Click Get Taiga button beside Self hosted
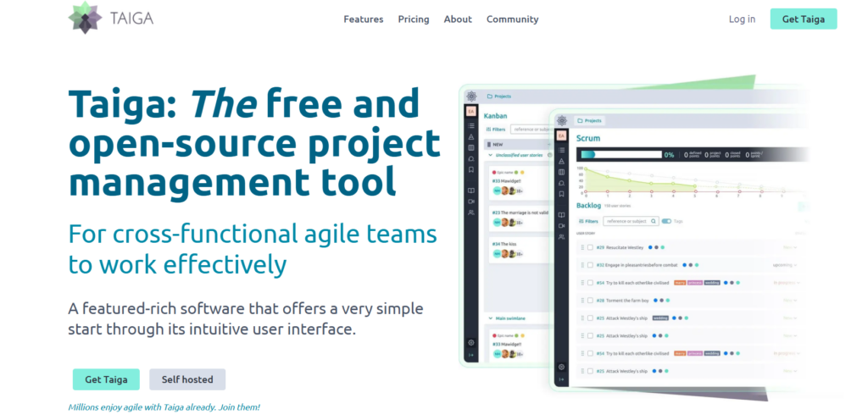The height and width of the screenshot is (420, 868). [106, 379]
